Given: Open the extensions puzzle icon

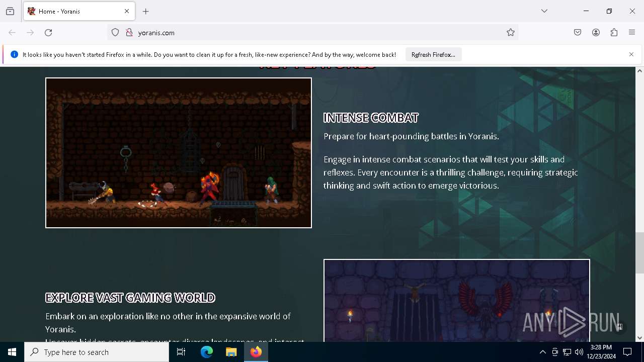Looking at the screenshot, I should 614,33.
